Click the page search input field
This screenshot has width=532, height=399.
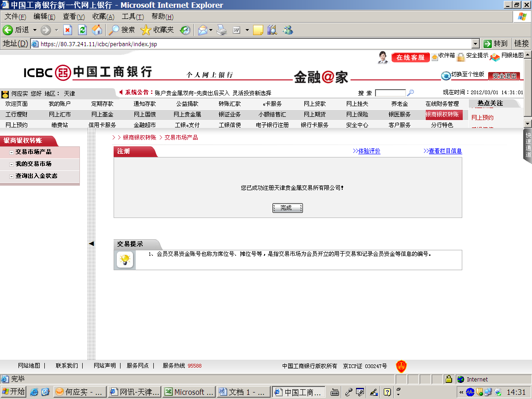coord(391,93)
